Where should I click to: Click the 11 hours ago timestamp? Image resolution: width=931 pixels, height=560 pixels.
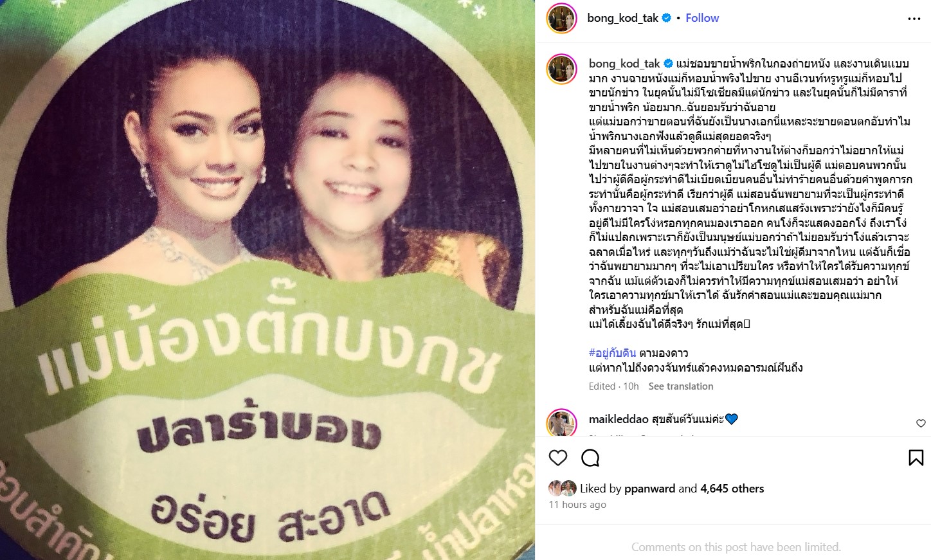click(x=577, y=505)
